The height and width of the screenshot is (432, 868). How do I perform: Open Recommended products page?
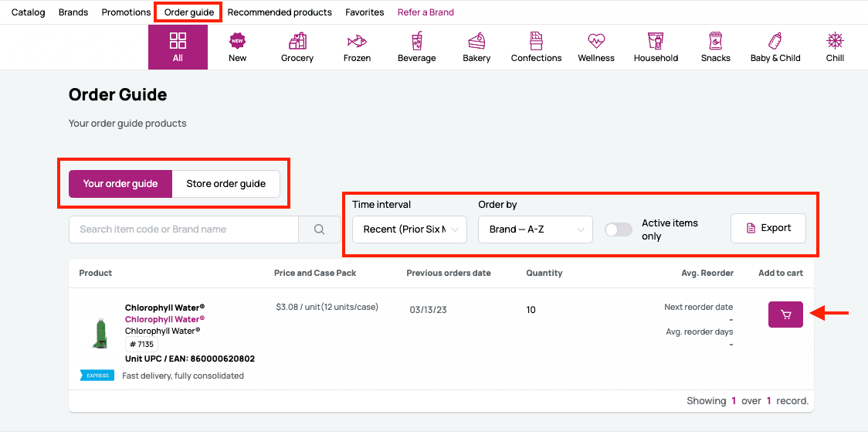pyautogui.click(x=280, y=12)
